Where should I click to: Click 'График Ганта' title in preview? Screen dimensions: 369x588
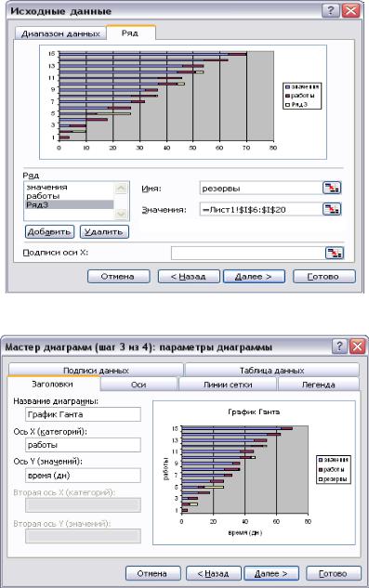pyautogui.click(x=254, y=412)
